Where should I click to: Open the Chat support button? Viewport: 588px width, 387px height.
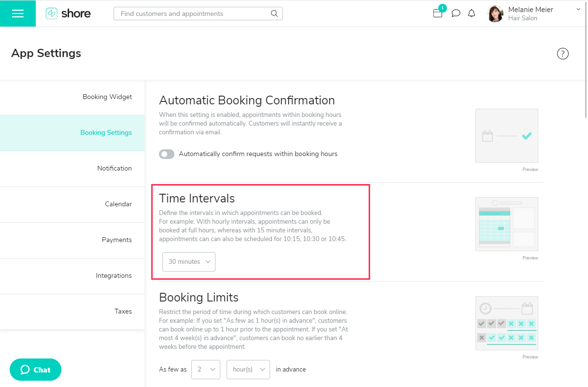point(35,370)
